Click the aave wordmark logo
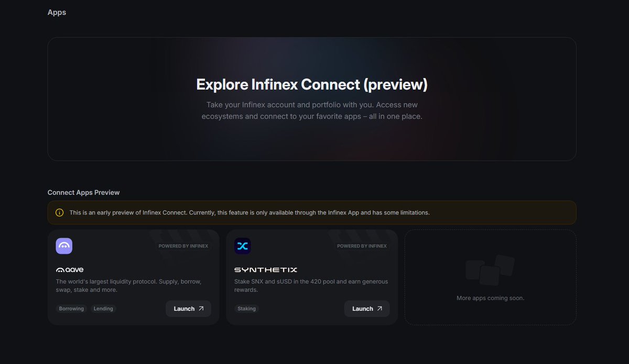 pos(70,270)
